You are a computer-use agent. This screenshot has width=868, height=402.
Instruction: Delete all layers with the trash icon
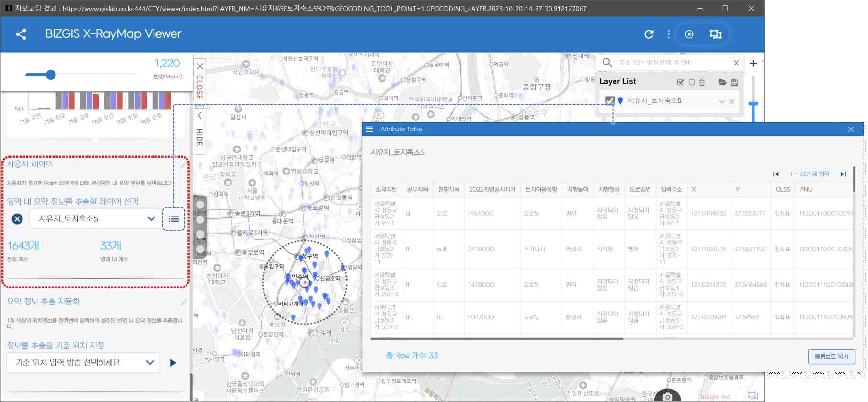click(x=702, y=82)
